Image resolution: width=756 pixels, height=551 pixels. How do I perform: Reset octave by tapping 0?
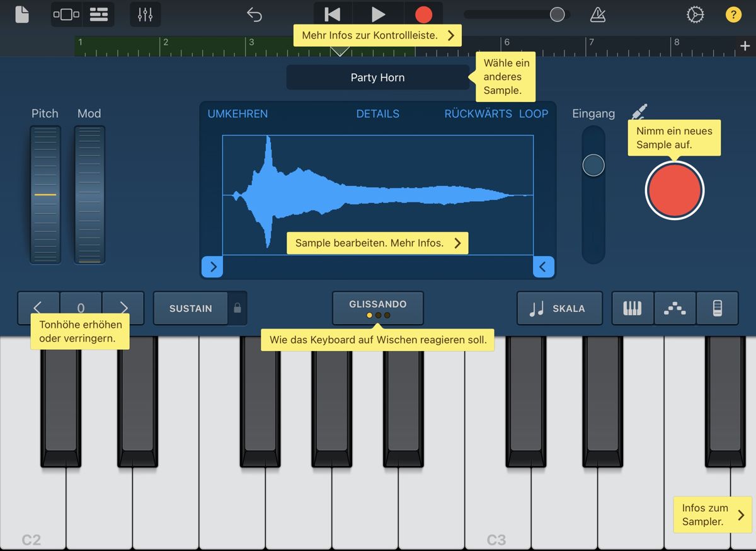coord(81,308)
